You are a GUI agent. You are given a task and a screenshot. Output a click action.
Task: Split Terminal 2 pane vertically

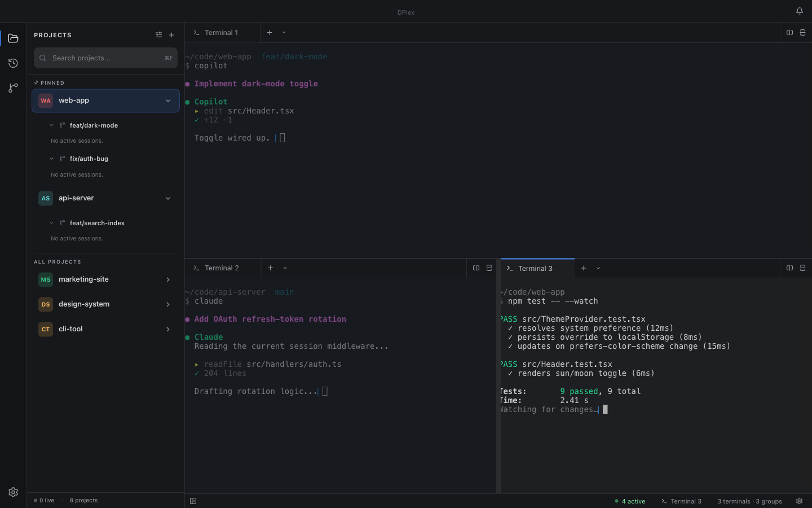tap(476, 268)
